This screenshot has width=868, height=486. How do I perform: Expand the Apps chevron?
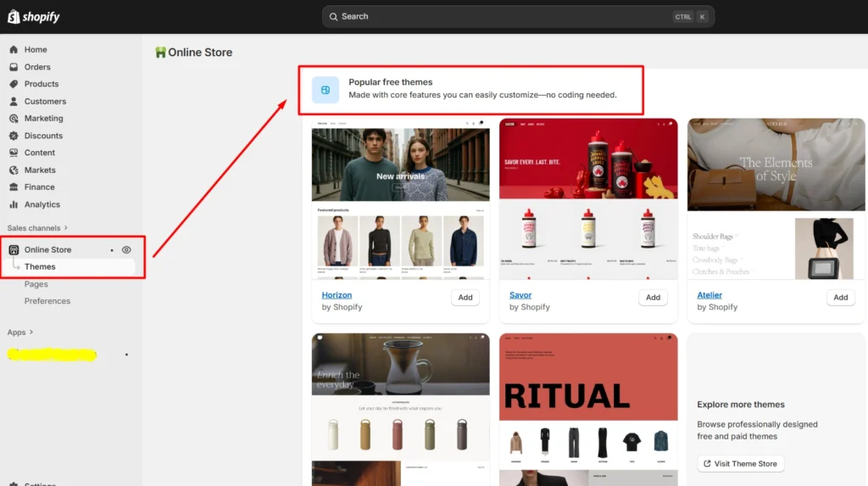[x=31, y=332]
